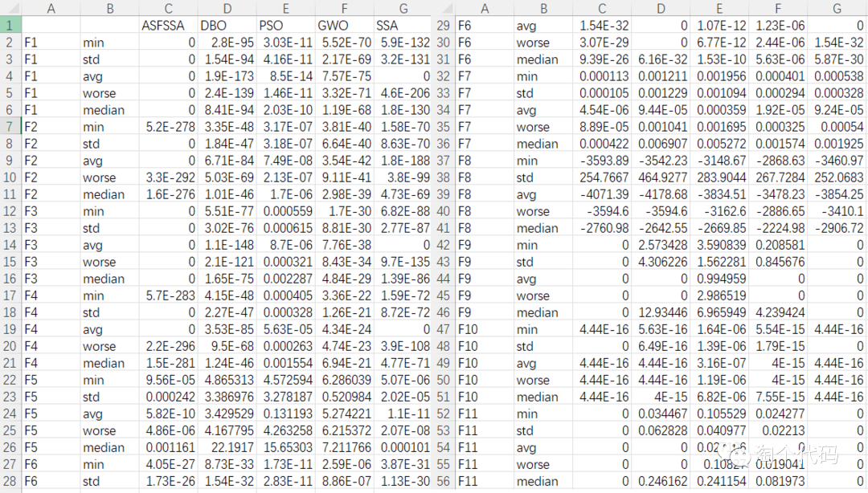Select cell with value 5.7E-283

click(x=168, y=295)
